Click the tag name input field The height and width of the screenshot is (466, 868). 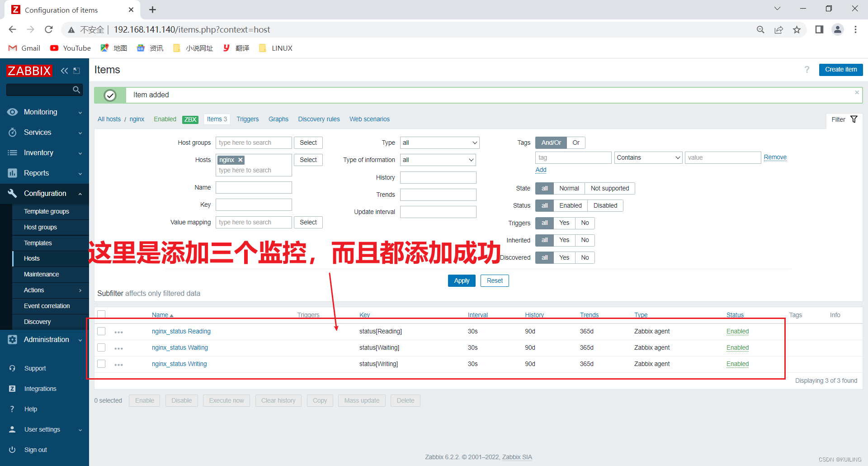pos(573,157)
